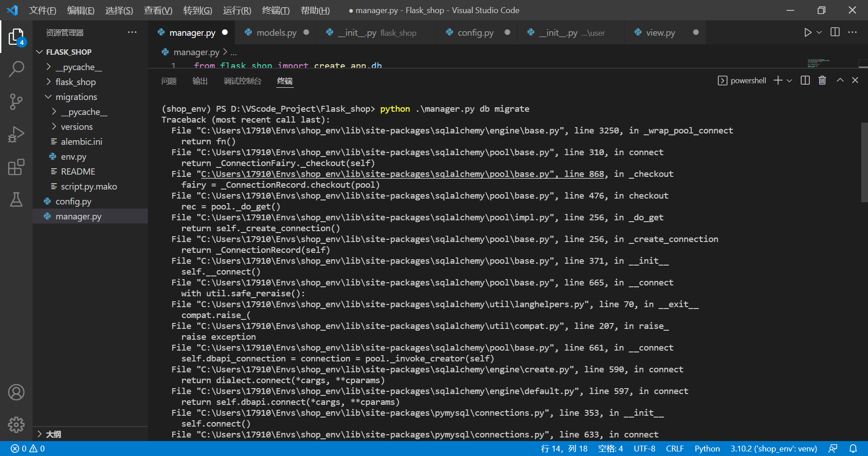Open the new terminal launch profile dropdown

click(x=789, y=81)
